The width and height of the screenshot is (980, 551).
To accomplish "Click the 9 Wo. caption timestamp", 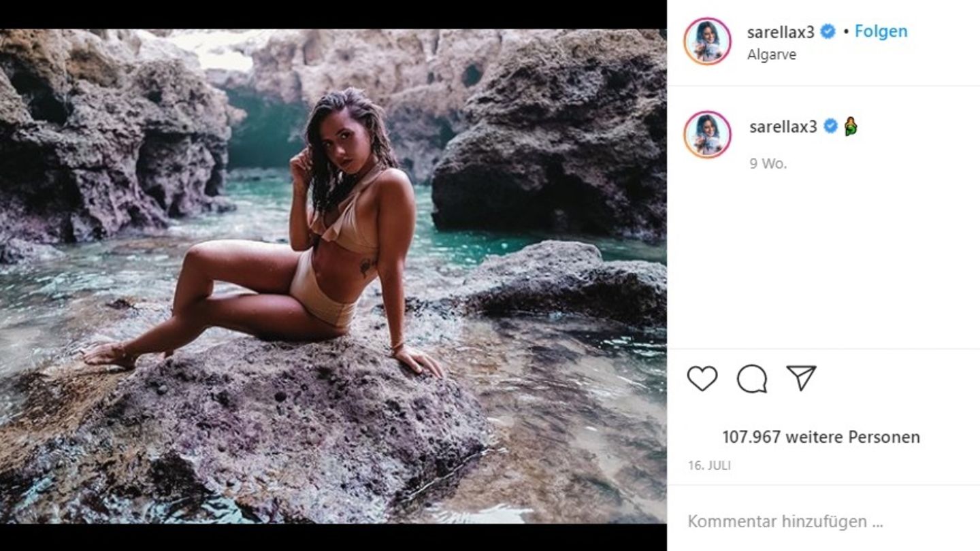I will [768, 163].
